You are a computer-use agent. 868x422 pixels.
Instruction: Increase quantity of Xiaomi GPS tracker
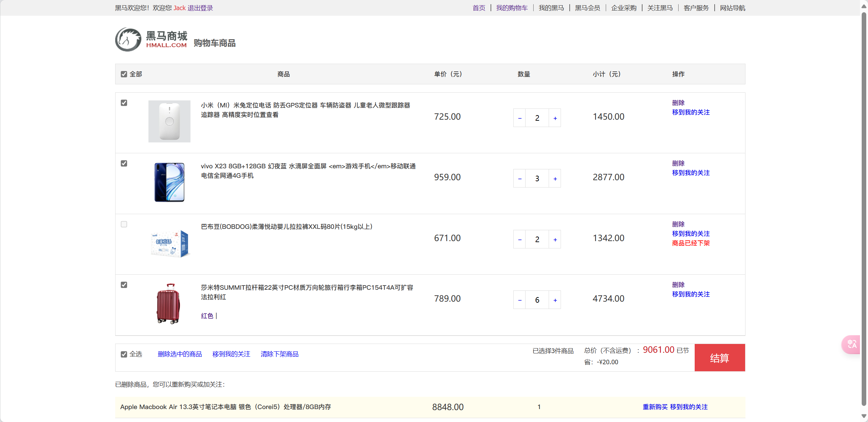555,118
